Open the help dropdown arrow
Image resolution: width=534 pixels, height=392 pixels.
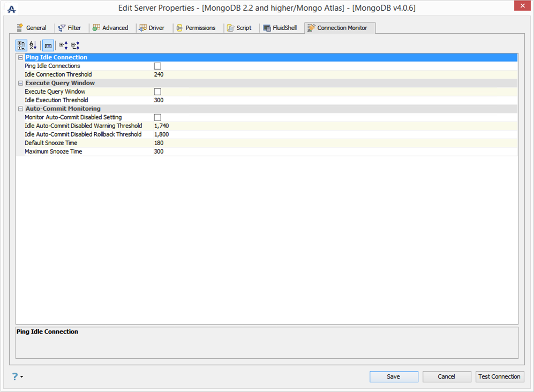coord(22,376)
